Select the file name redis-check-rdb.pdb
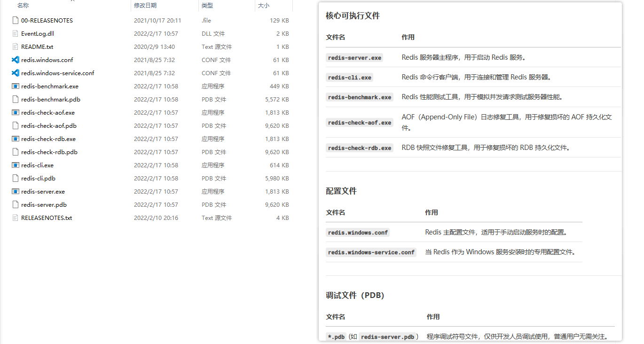 49,152
